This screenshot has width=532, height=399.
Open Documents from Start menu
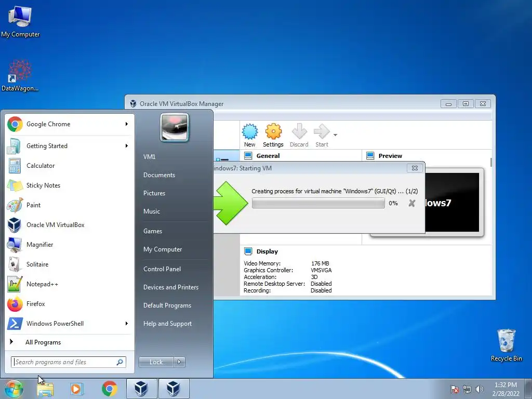pyautogui.click(x=159, y=175)
